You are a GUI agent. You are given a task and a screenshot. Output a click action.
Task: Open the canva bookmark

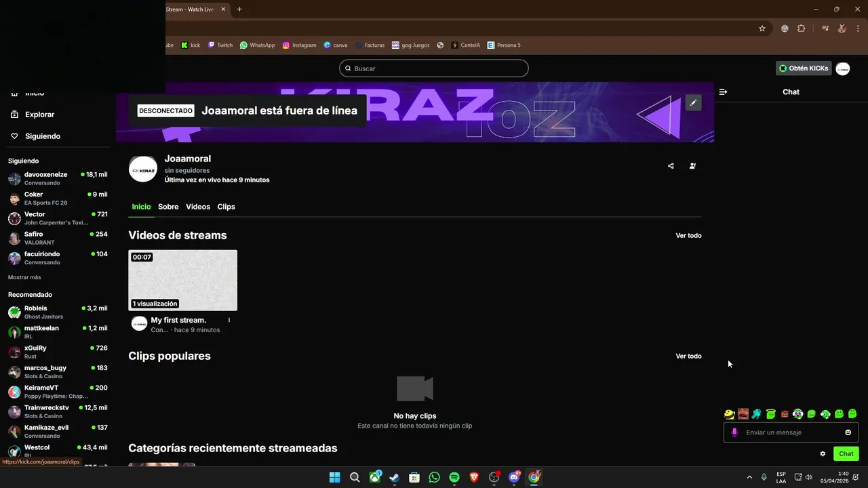(x=336, y=45)
